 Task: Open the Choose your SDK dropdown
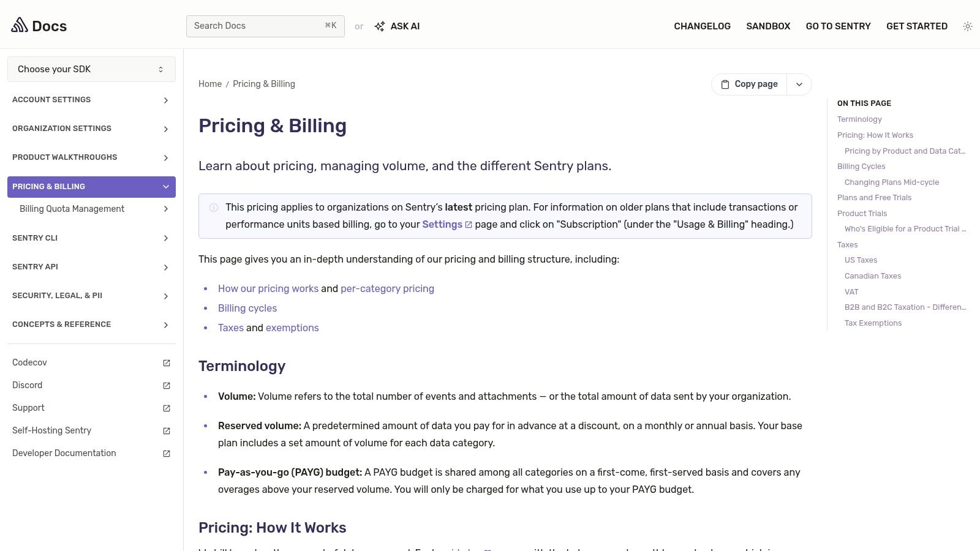pyautogui.click(x=91, y=69)
